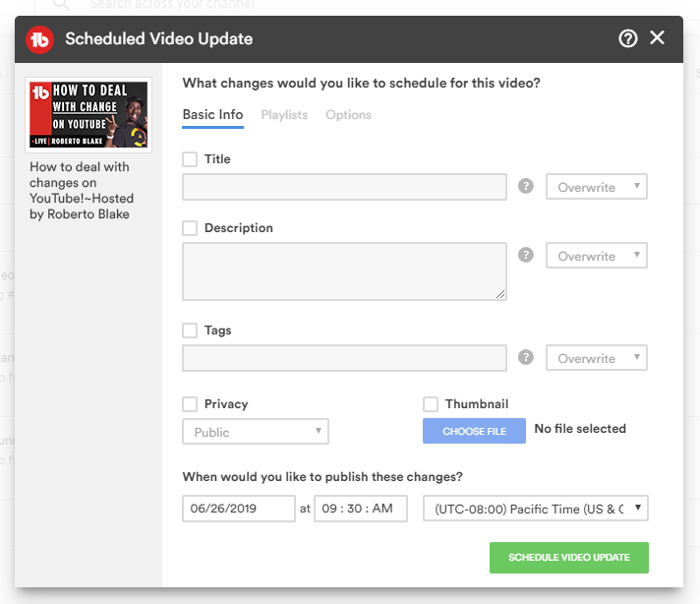Enable the Title checkbox
Viewport: 700px width, 604px height.
[x=191, y=159]
